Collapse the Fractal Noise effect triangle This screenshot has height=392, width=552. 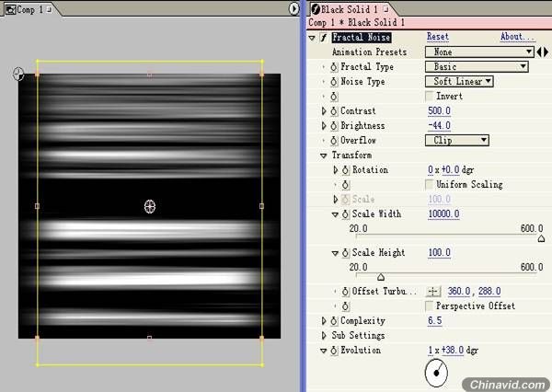pyautogui.click(x=312, y=38)
